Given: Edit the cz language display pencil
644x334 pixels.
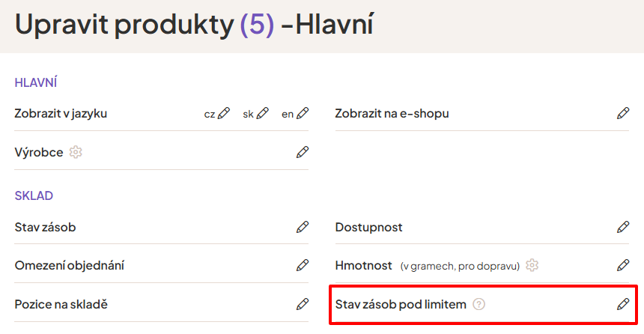Looking at the screenshot, I should coord(224,113).
